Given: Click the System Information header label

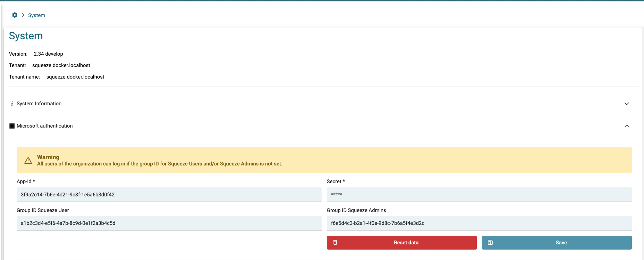Looking at the screenshot, I should (39, 104).
